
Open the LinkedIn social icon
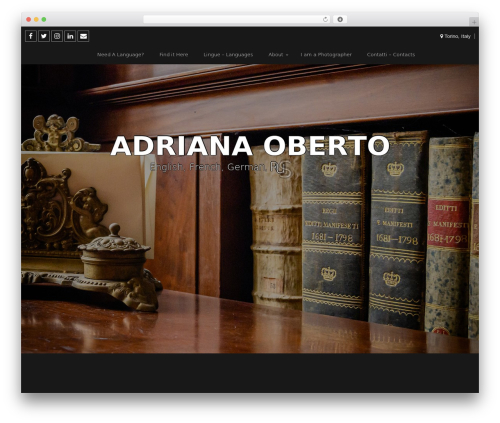70,36
